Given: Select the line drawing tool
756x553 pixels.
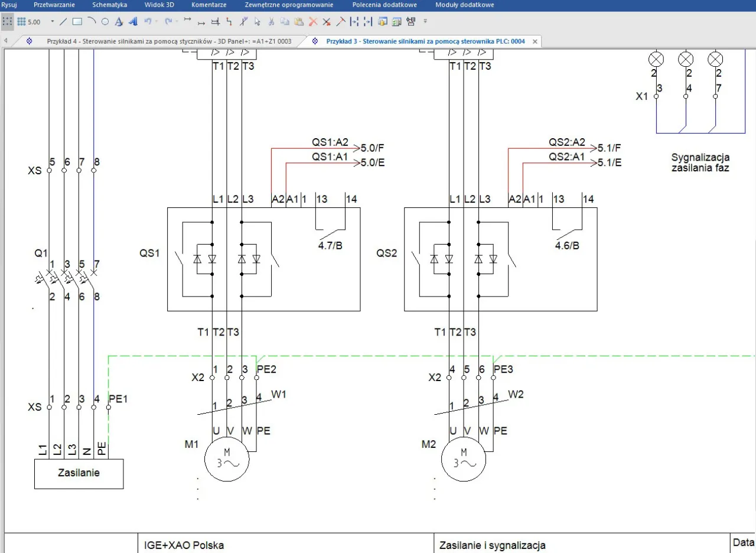Looking at the screenshot, I should coord(63,22).
